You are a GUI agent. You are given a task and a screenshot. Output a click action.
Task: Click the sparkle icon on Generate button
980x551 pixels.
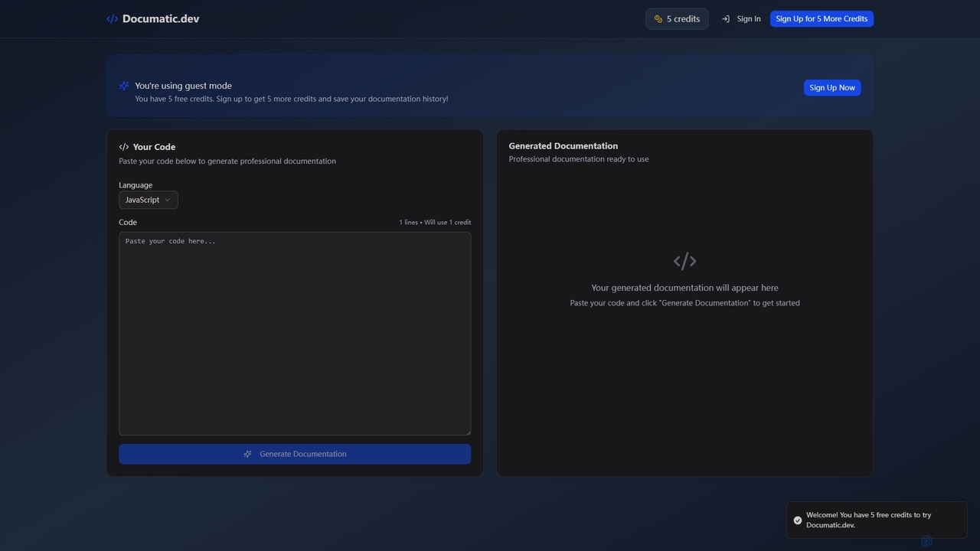(x=247, y=454)
